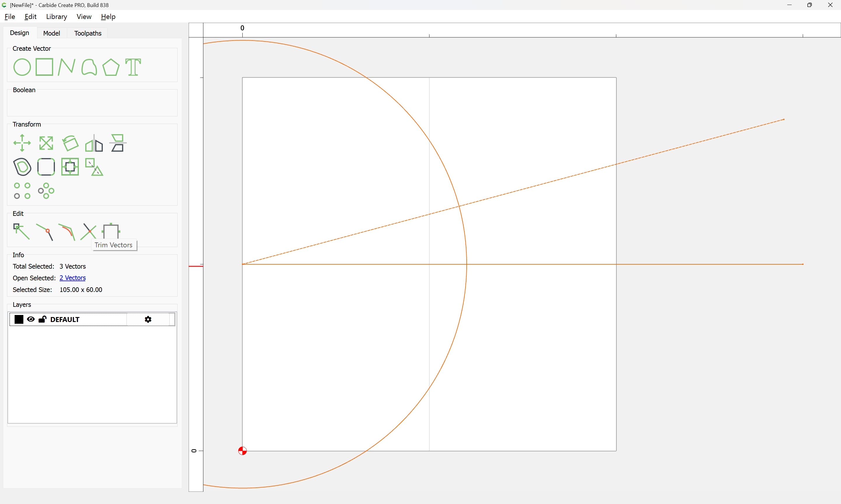
Task: Toggle lock on DEFAULT layer
Action: click(43, 319)
